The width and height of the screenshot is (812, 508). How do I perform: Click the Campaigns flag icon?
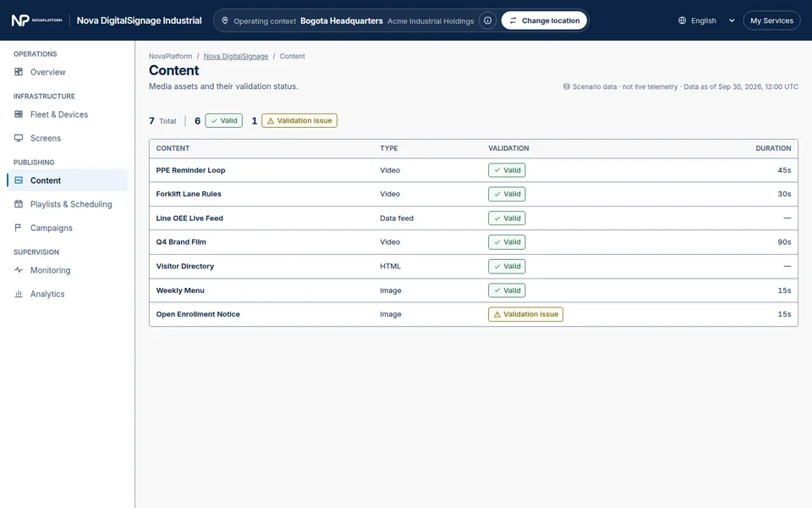[x=19, y=228]
